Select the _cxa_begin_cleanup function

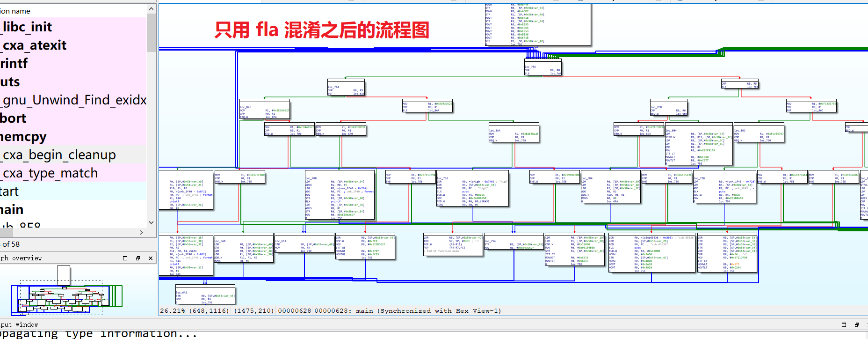pos(73,155)
